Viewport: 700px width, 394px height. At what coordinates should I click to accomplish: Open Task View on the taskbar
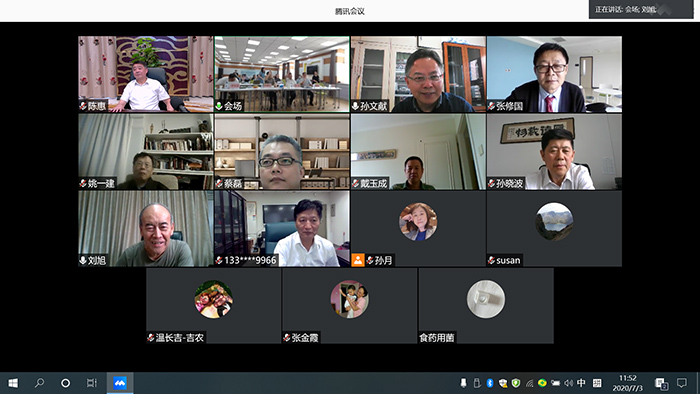(92, 383)
